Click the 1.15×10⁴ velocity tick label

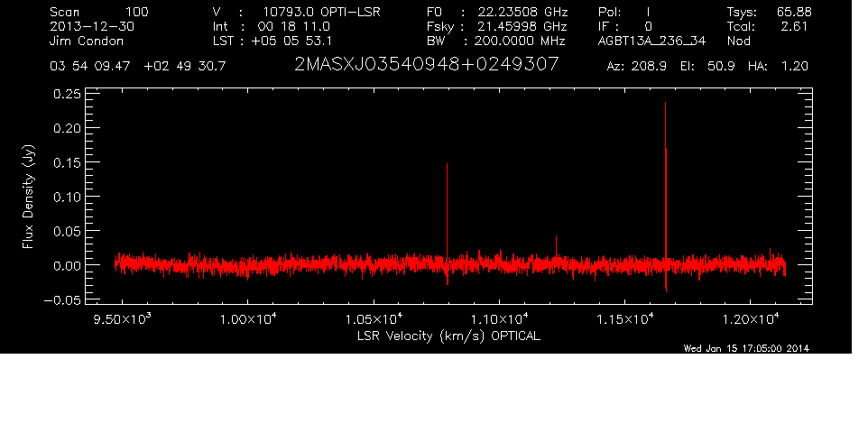pyautogui.click(x=625, y=318)
